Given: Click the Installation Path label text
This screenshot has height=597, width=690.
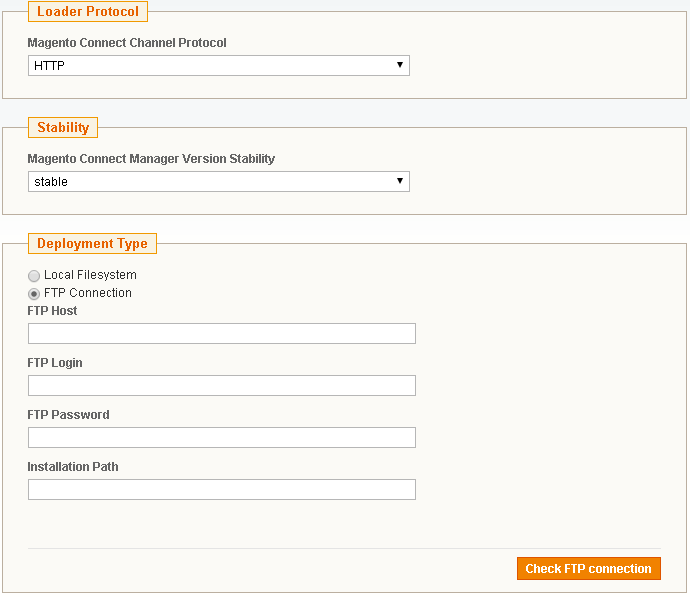Looking at the screenshot, I should point(73,467).
